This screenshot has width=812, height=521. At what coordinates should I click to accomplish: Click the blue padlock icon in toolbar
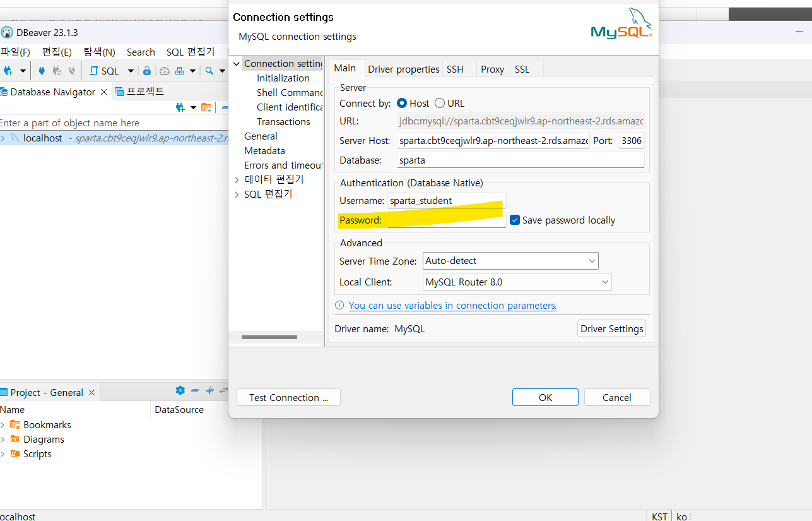[147, 71]
